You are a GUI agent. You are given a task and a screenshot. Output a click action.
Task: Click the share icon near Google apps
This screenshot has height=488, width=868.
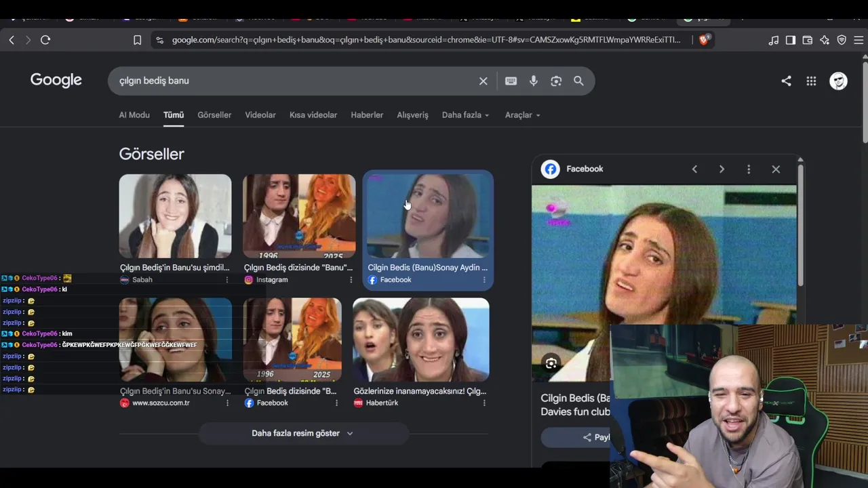(786, 81)
